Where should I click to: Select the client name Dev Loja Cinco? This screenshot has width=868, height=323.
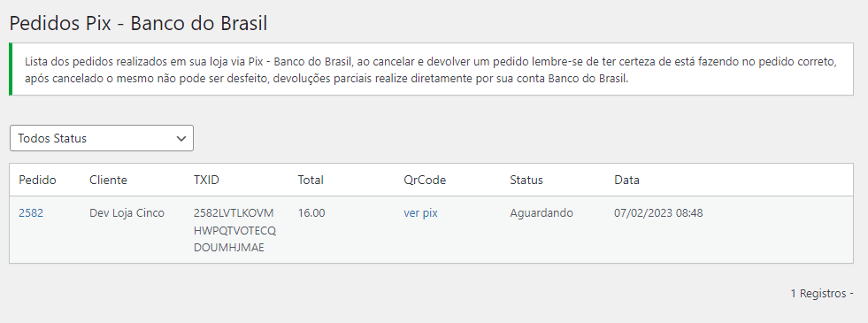(x=127, y=212)
